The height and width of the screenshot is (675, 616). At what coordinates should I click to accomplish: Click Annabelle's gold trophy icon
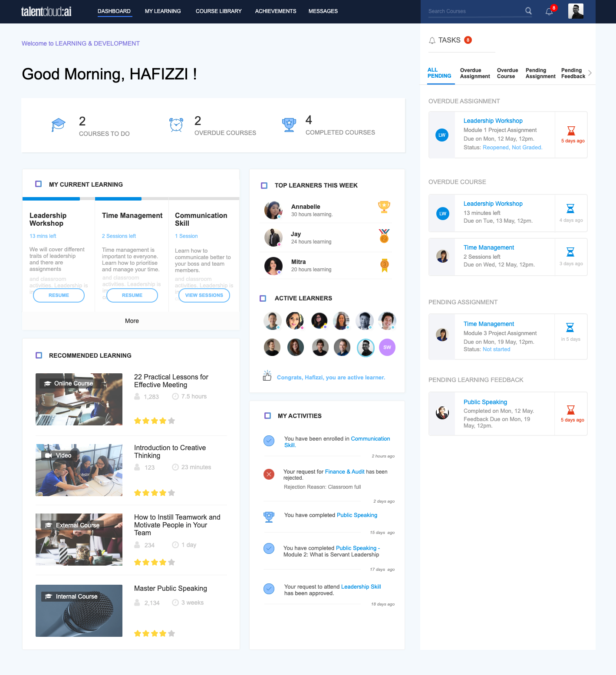384,207
